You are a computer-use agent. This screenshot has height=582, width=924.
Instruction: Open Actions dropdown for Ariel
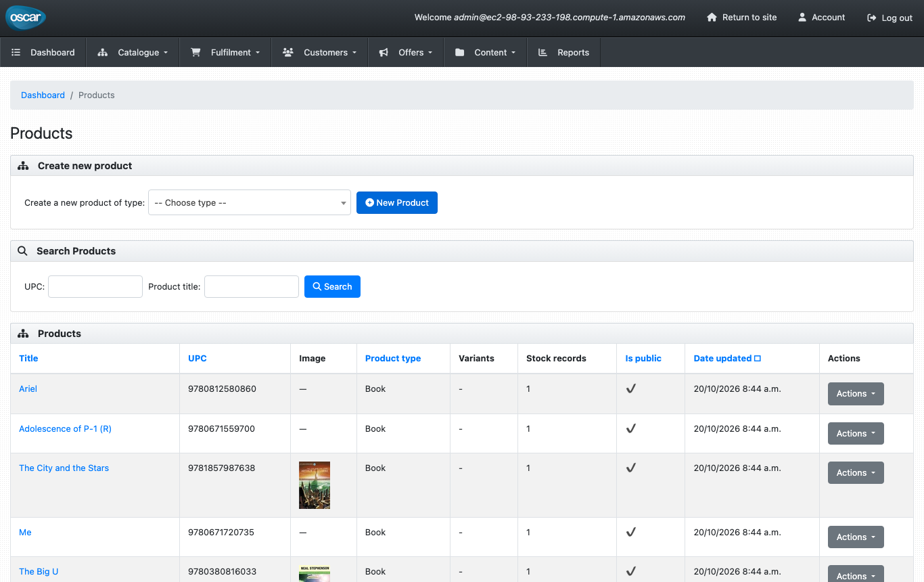pyautogui.click(x=856, y=394)
